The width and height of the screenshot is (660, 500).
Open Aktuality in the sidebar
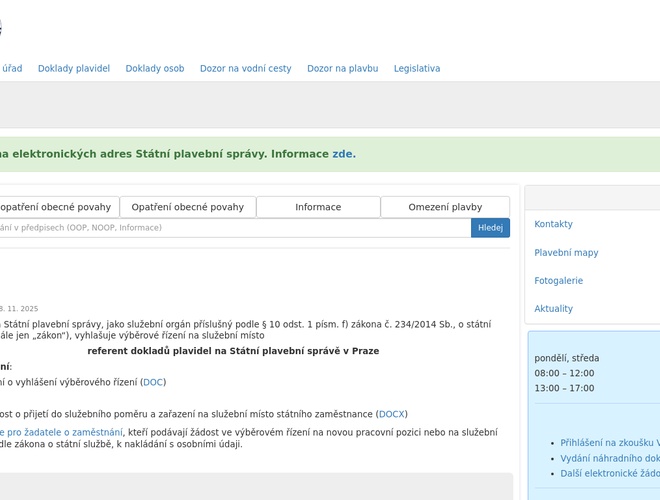(x=553, y=309)
